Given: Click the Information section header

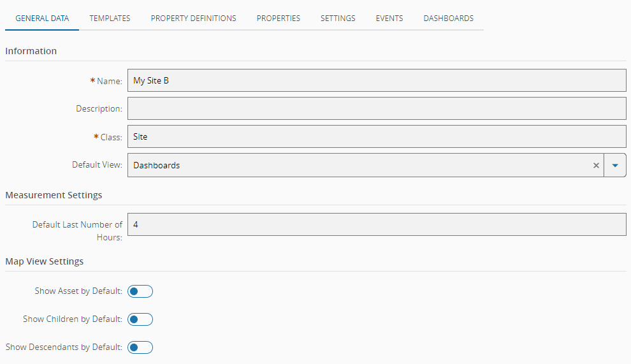Looking at the screenshot, I should coord(31,51).
